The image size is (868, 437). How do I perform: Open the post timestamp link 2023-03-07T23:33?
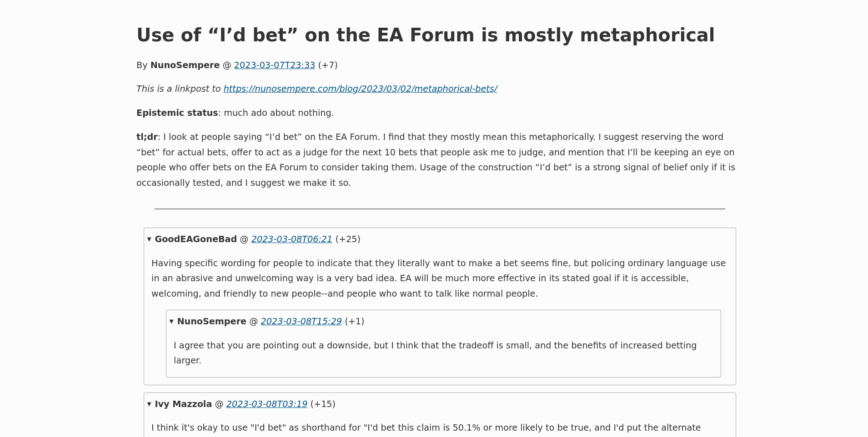275,65
